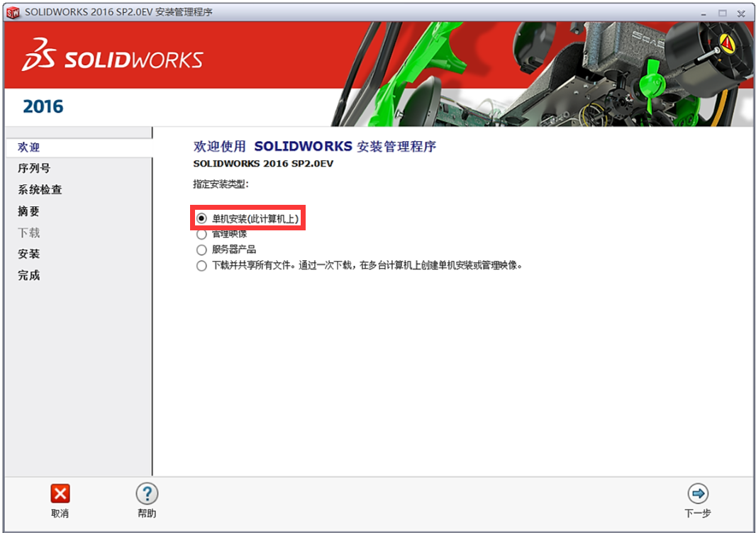The image size is (756, 533).
Task: Select the 单机安装(此计算机上) radio option
Action: [x=202, y=219]
